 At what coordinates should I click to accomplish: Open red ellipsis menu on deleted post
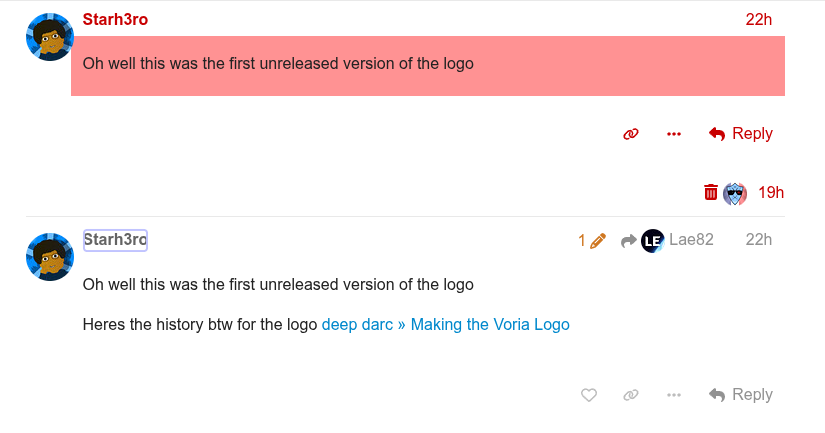pos(674,134)
